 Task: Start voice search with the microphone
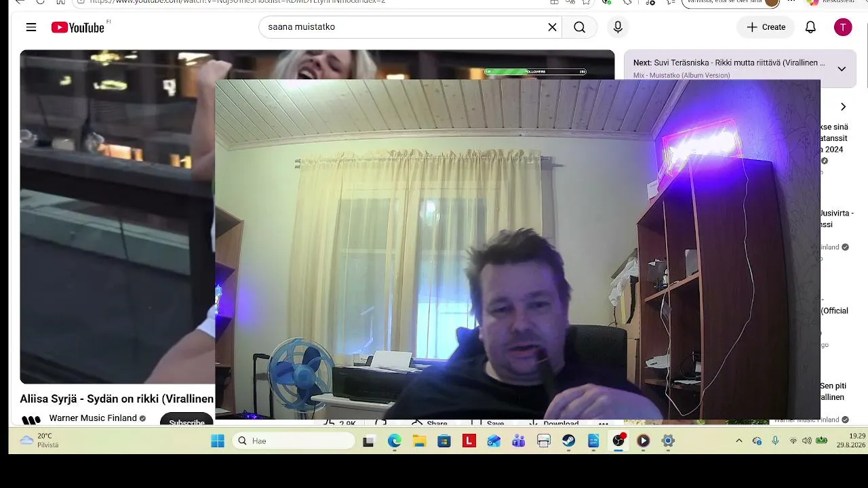(618, 27)
